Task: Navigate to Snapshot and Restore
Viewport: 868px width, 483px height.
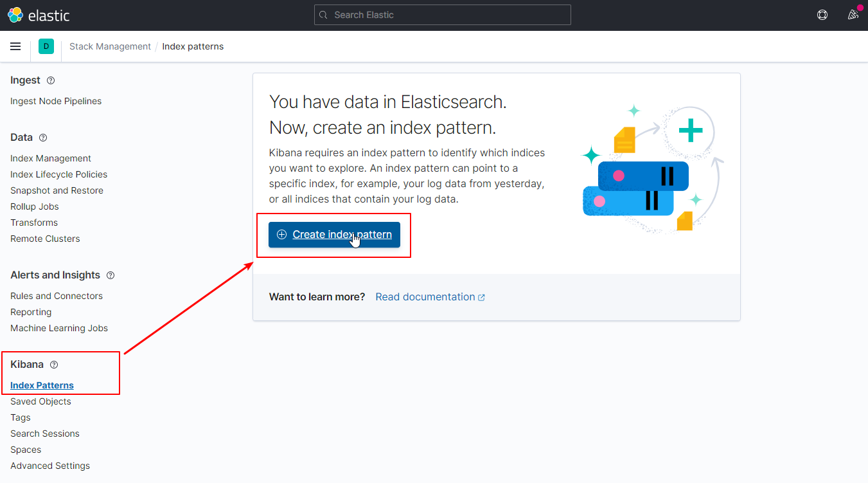Action: (57, 190)
